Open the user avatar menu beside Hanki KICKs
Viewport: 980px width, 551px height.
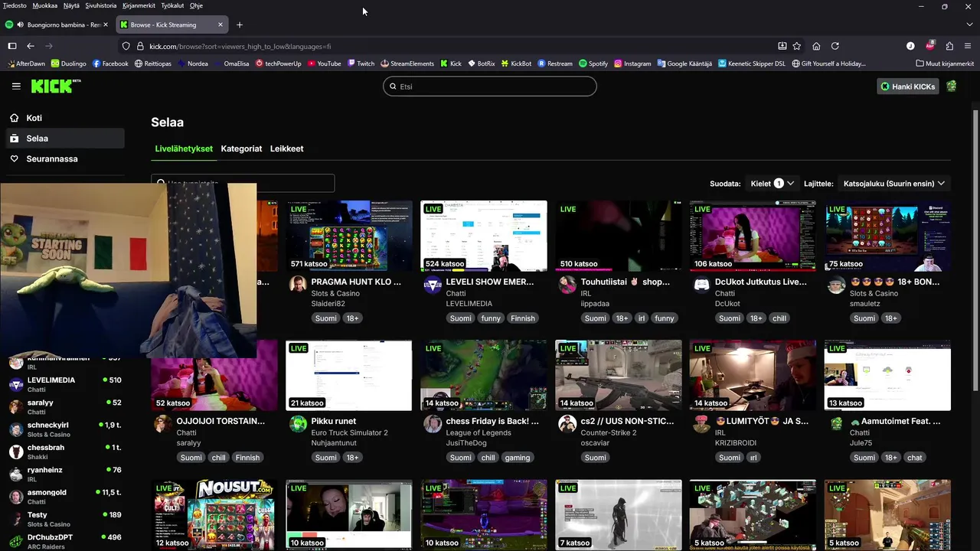(x=951, y=86)
